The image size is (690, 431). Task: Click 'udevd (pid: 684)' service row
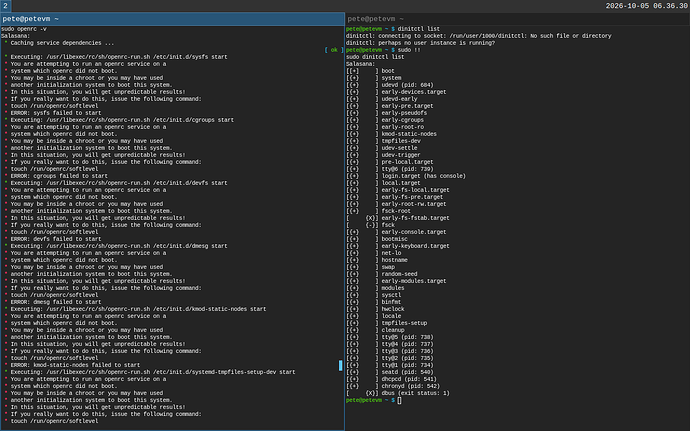click(389, 85)
